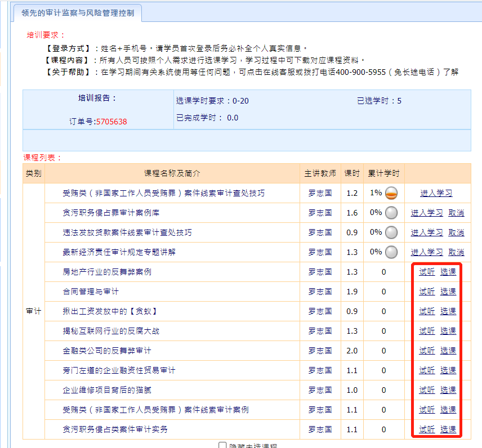Click the progress icon for 贪污职务侵占罪审计案例库

tap(391, 213)
